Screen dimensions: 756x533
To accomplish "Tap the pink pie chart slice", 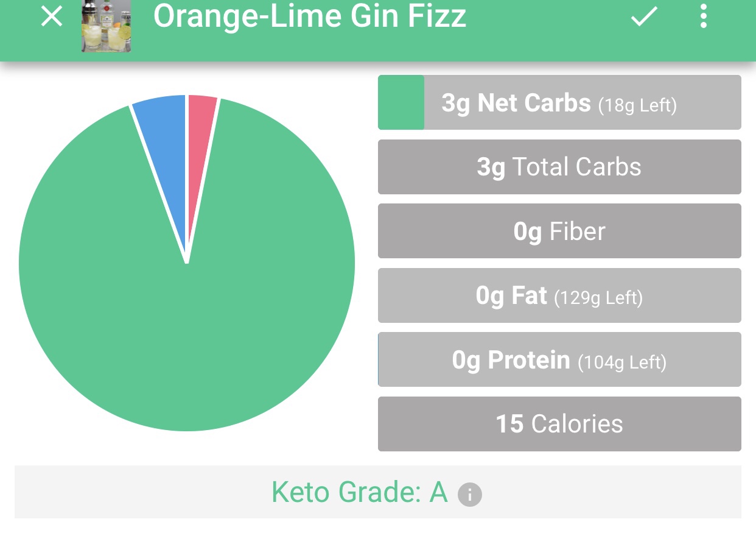I will 200,116.
